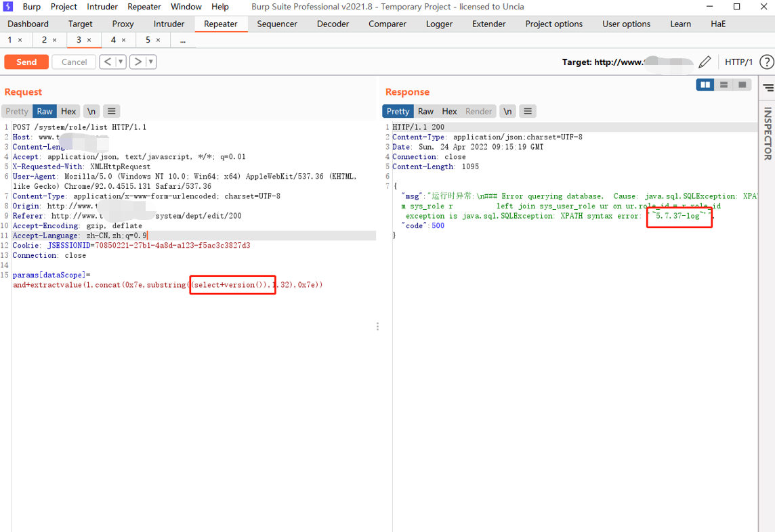This screenshot has height=532, width=775.
Task: Switch to the Intruder tool tab
Action: click(169, 24)
